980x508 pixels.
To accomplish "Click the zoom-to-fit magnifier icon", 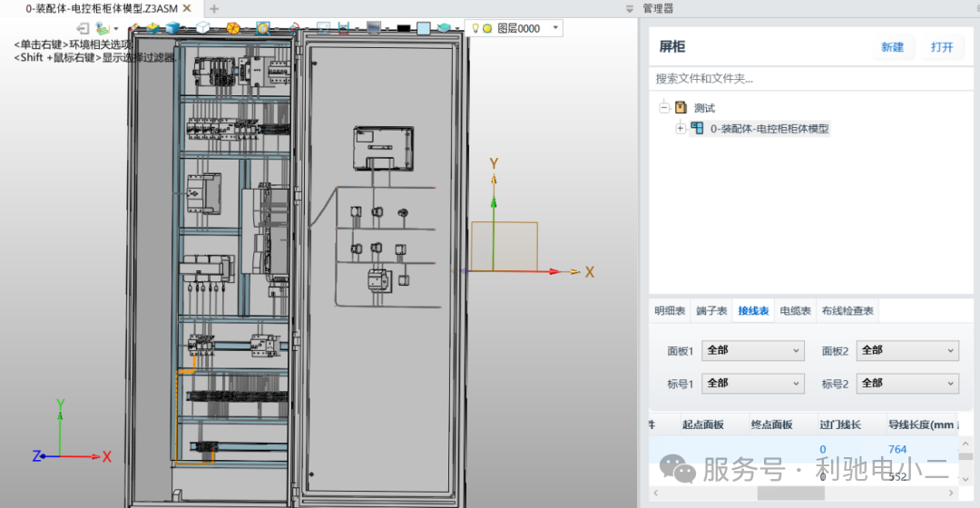I will point(263,28).
